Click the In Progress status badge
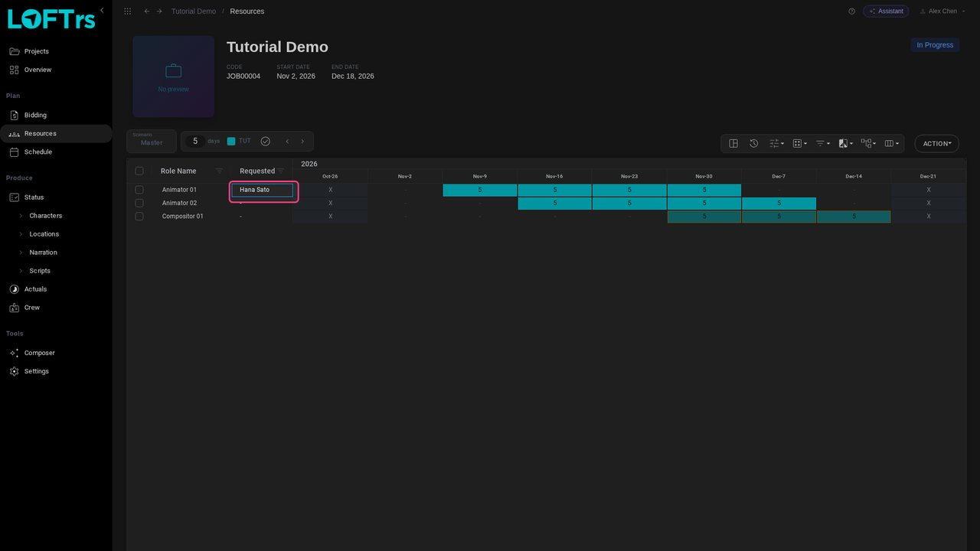980x551 pixels. click(x=935, y=45)
